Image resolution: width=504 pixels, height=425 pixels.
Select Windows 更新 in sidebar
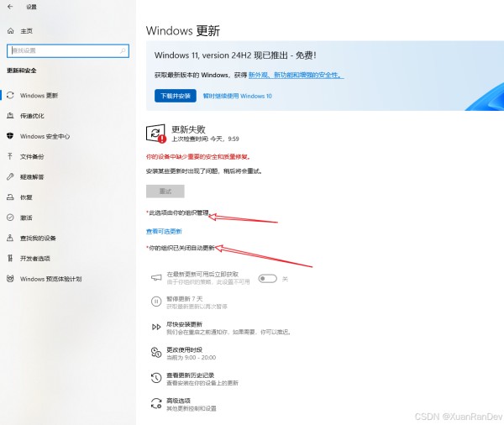click(39, 96)
